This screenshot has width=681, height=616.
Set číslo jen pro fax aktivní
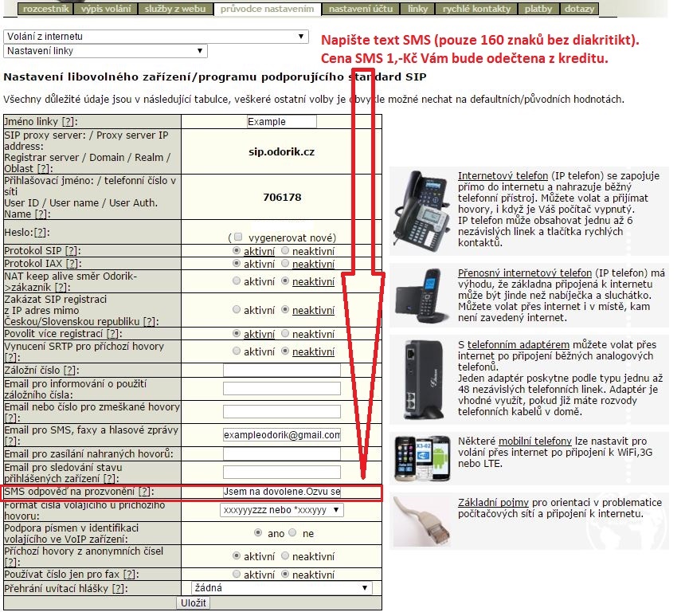(237, 575)
